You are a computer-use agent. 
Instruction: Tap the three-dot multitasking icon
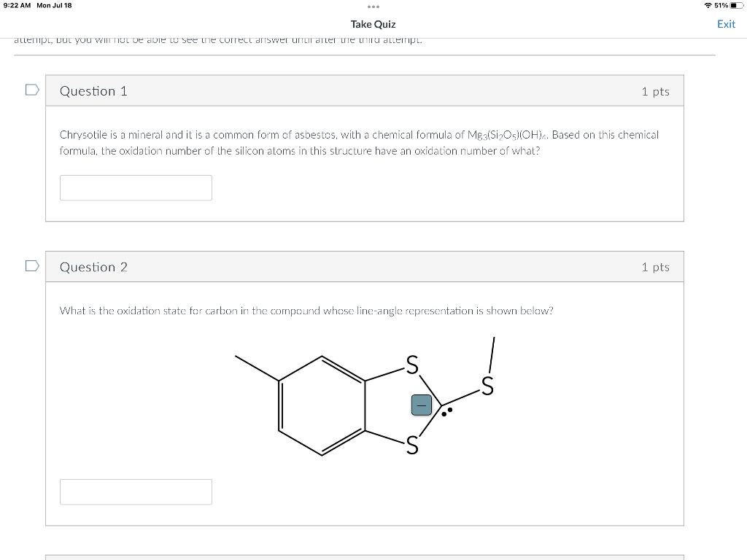(x=373, y=7)
